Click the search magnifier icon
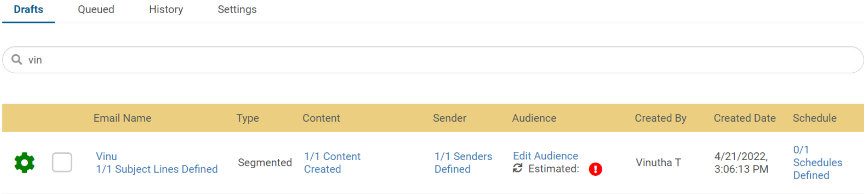Image resolution: width=868 pixels, height=194 pixels. click(x=17, y=60)
